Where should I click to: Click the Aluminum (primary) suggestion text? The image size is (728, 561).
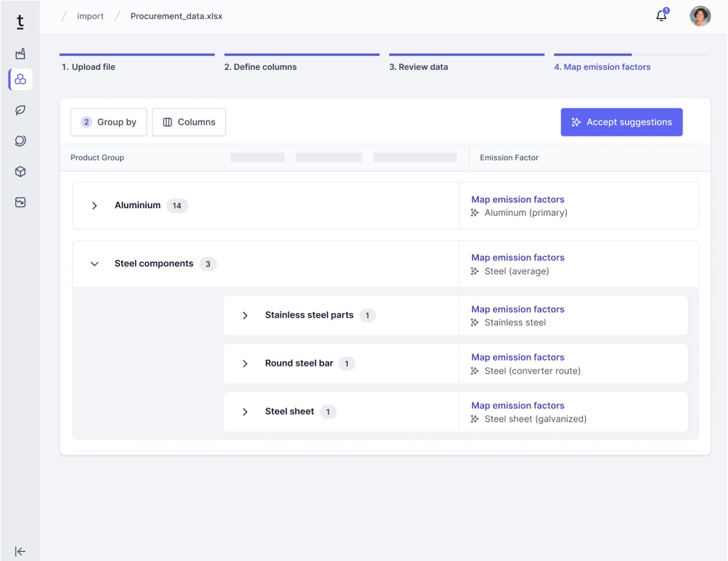tap(526, 212)
